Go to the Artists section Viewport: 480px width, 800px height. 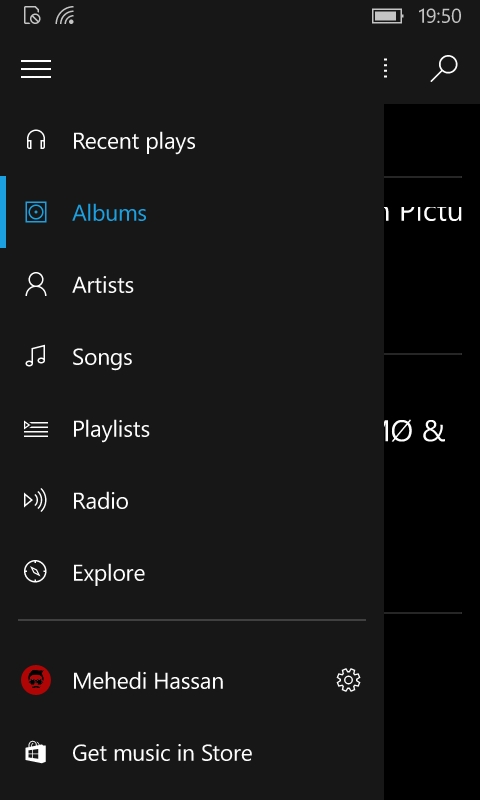[103, 285]
